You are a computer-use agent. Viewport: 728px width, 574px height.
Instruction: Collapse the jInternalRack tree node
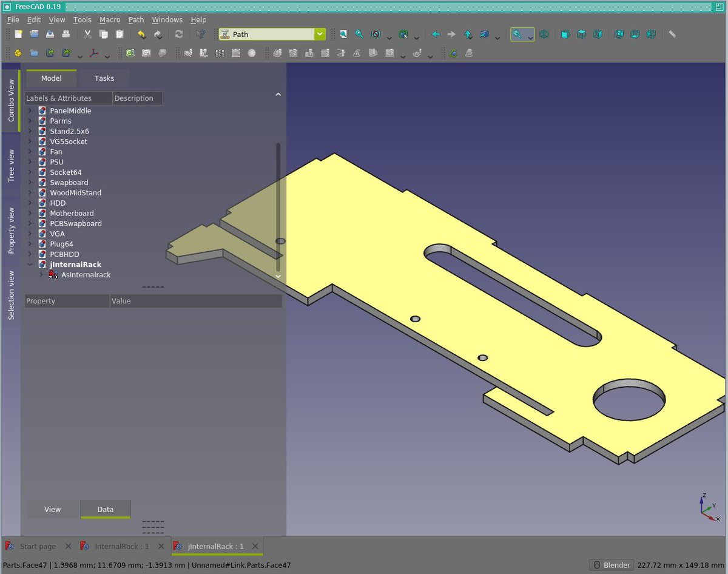coord(30,265)
